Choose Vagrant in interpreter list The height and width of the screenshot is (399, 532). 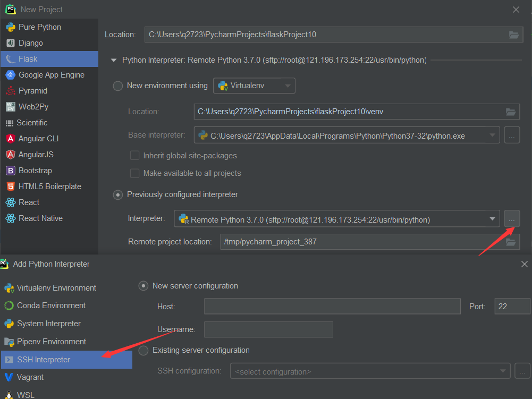[x=66, y=377]
